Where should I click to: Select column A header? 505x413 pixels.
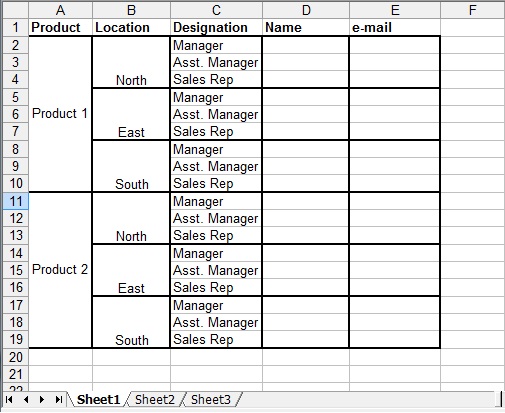60,10
